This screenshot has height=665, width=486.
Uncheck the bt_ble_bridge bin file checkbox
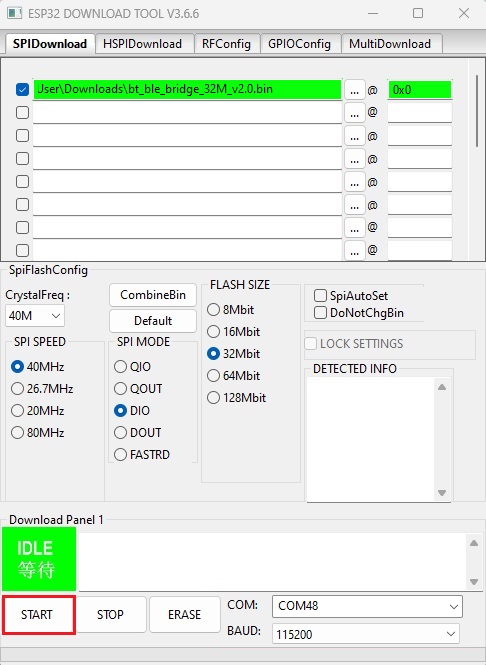pos(22,89)
